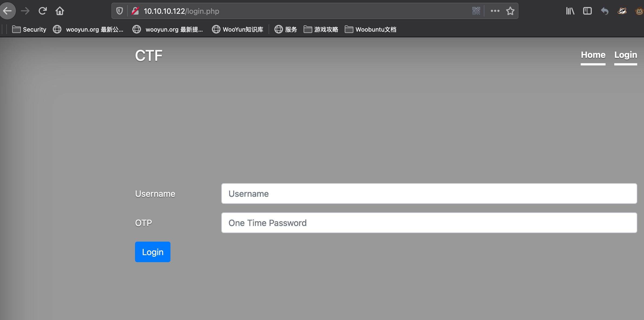Image resolution: width=644 pixels, height=320 pixels.
Task: Open the browser home icon
Action: coord(60,11)
